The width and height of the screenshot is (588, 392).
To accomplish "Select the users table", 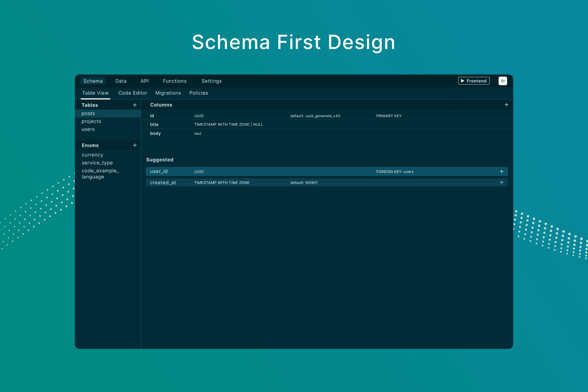I will coord(88,129).
